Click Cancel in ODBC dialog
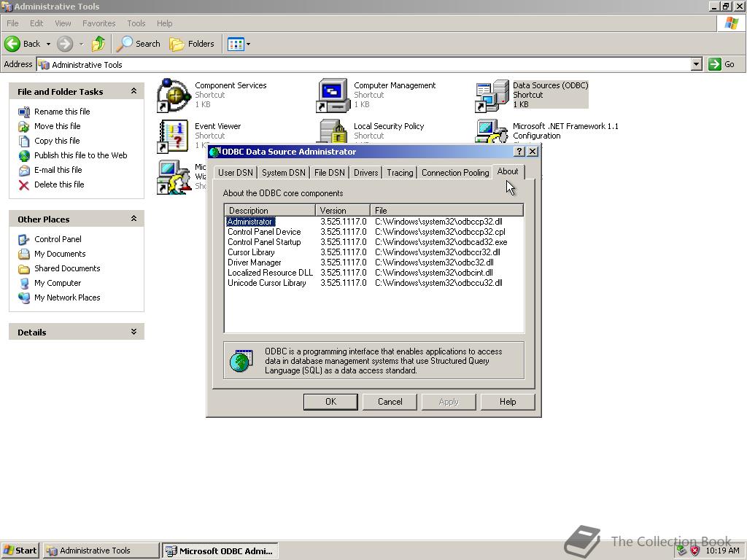 click(x=390, y=402)
